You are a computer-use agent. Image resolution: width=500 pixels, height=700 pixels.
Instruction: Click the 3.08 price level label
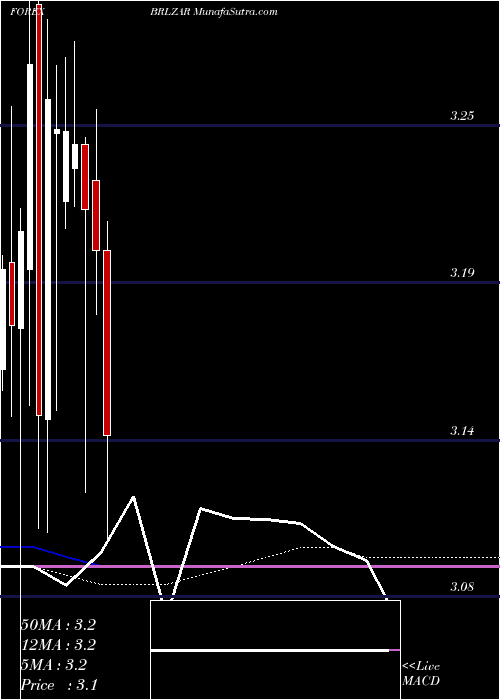461,587
